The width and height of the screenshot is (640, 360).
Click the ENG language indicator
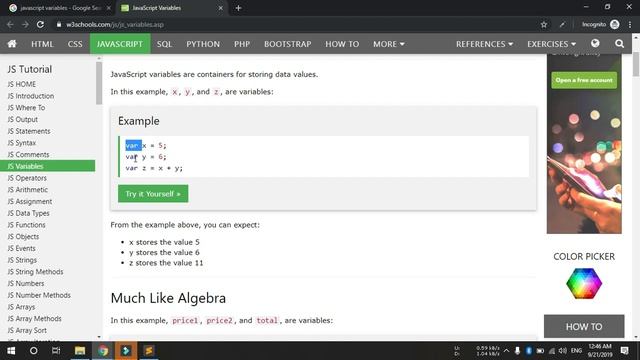[x=576, y=351]
